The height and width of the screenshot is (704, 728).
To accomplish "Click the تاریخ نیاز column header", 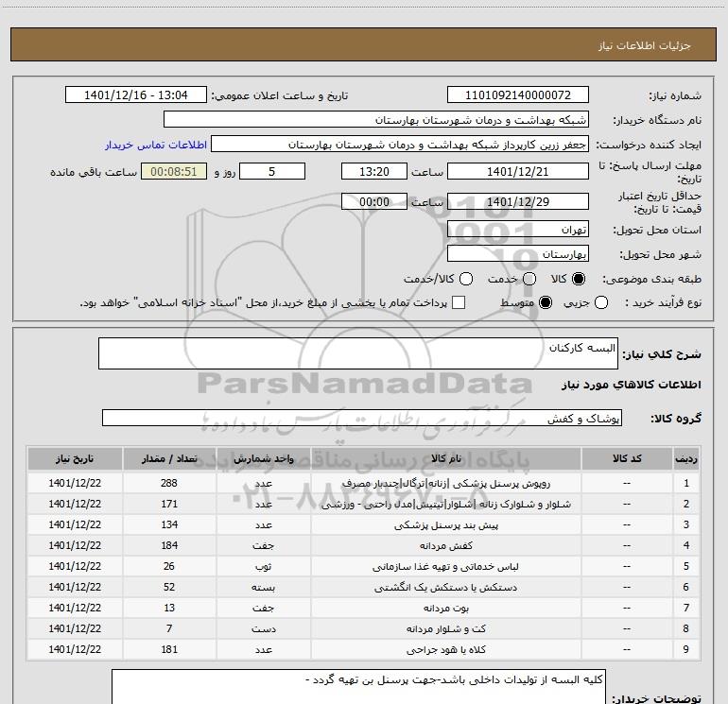I will click(75, 458).
